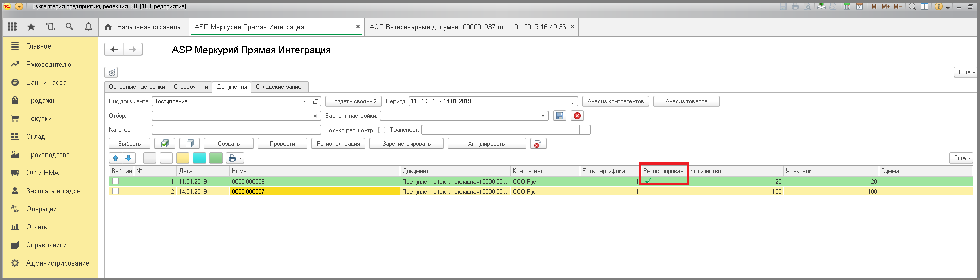Click the Создать сводный button
Screen dimensions: 980x280
click(354, 101)
